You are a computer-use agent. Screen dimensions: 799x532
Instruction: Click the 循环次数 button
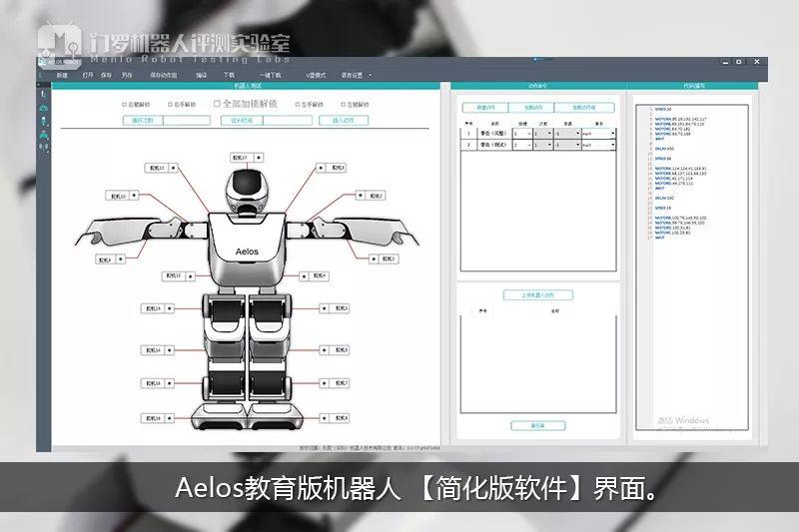(x=143, y=121)
